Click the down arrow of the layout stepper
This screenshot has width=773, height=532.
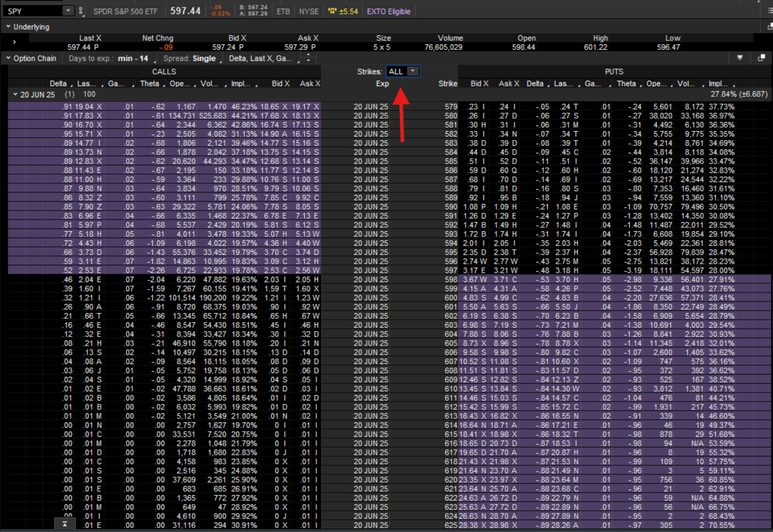(308, 61)
